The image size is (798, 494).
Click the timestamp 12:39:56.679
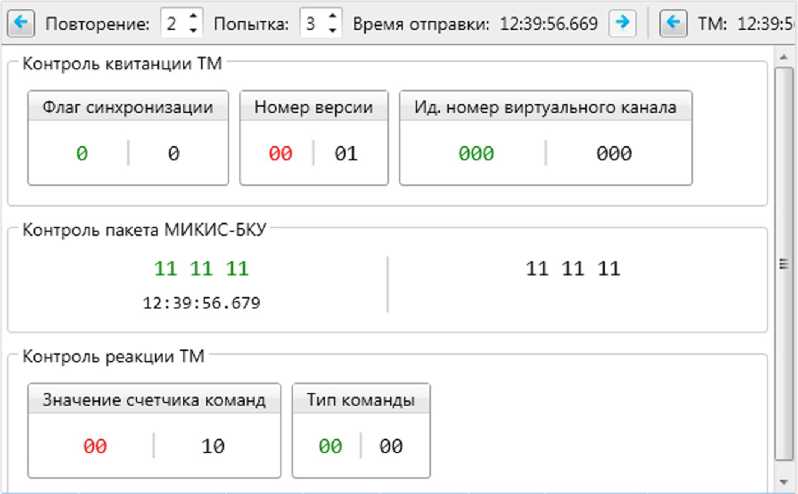coord(202,303)
